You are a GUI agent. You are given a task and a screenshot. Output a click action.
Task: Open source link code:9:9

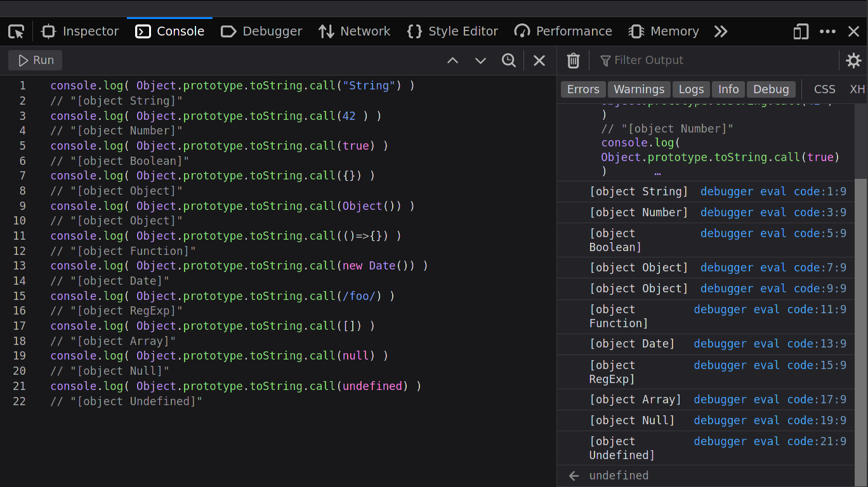tap(773, 289)
